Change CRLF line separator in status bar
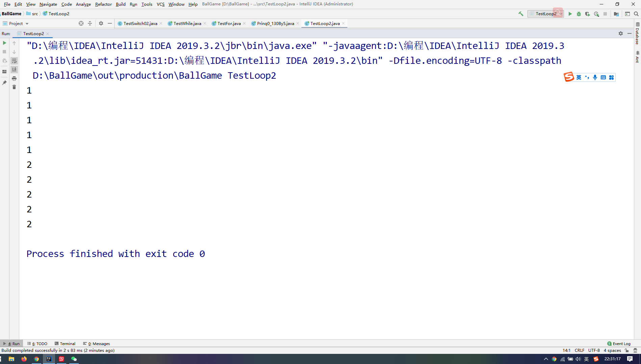The width and height of the screenshot is (641, 364). tap(580, 350)
